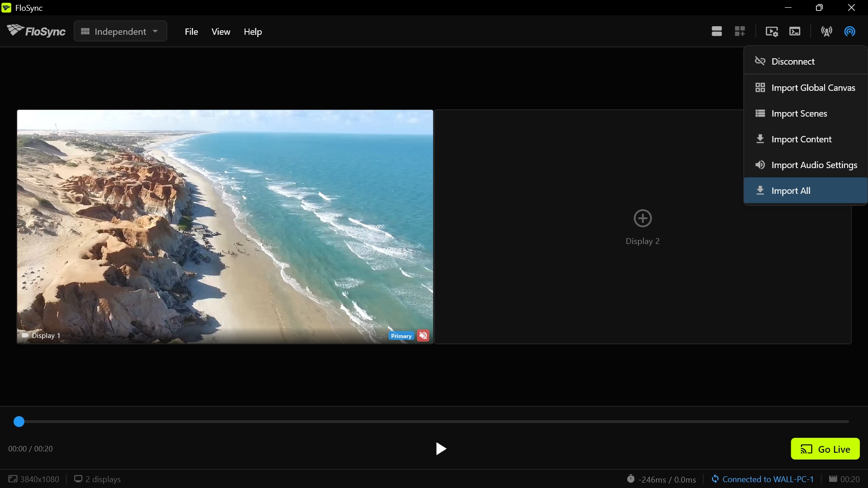Screen dimensions: 868x488
Task: Click the add canvas grid icon
Action: point(740,31)
